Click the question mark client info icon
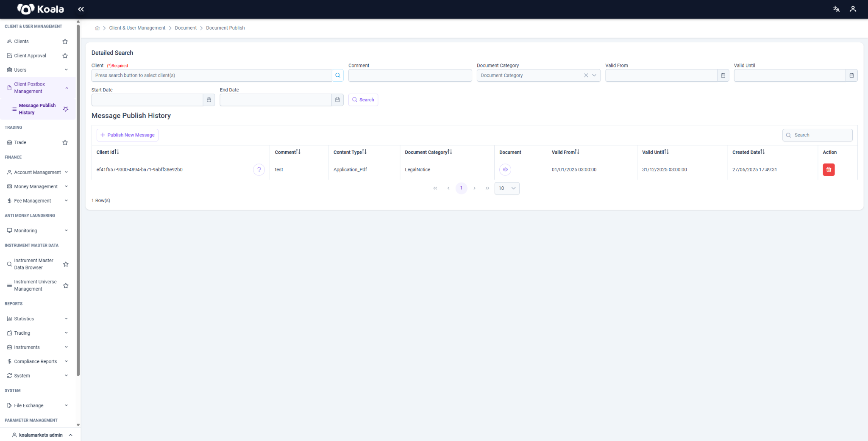 [x=259, y=169]
